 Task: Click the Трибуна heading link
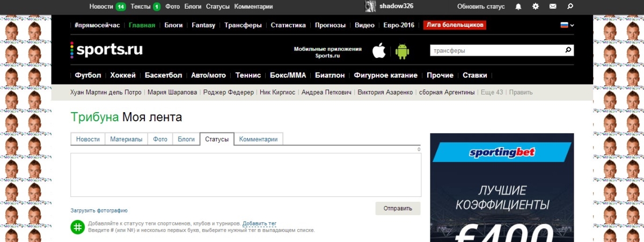94,117
